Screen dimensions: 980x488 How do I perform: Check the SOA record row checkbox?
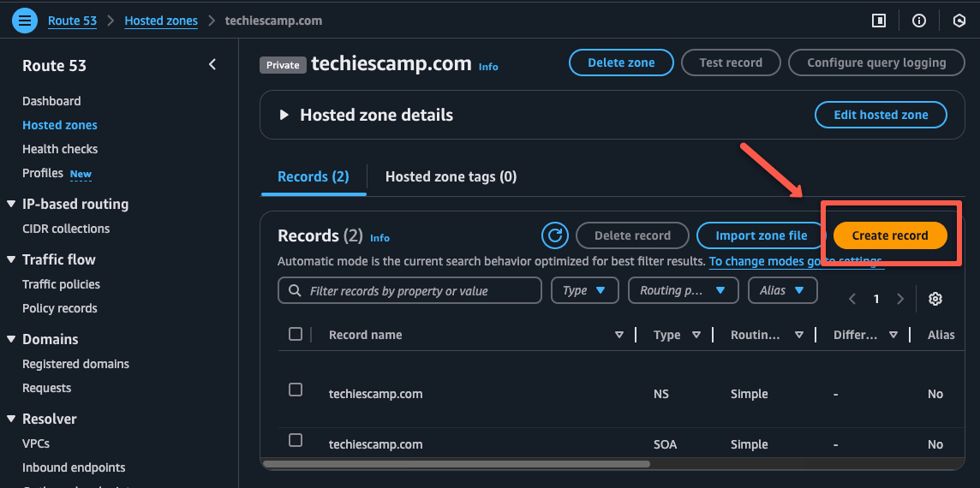point(296,440)
